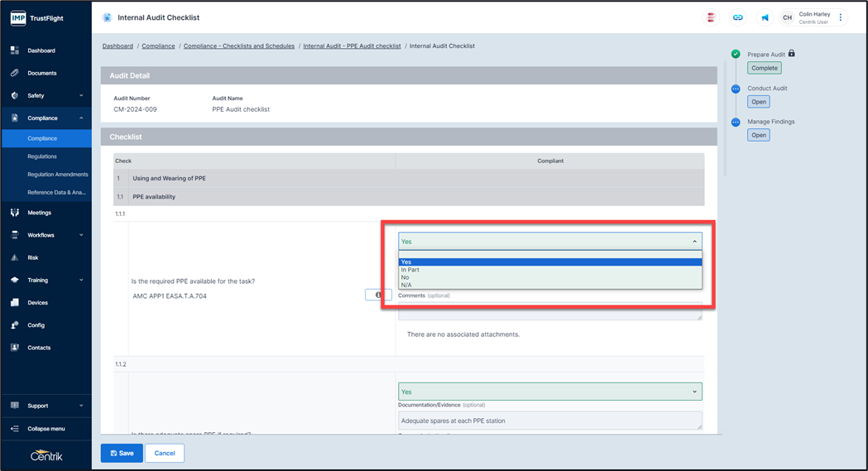Screen dimensions: 868x471
Task: Open Documents via the paperclip icon
Action: 15,73
